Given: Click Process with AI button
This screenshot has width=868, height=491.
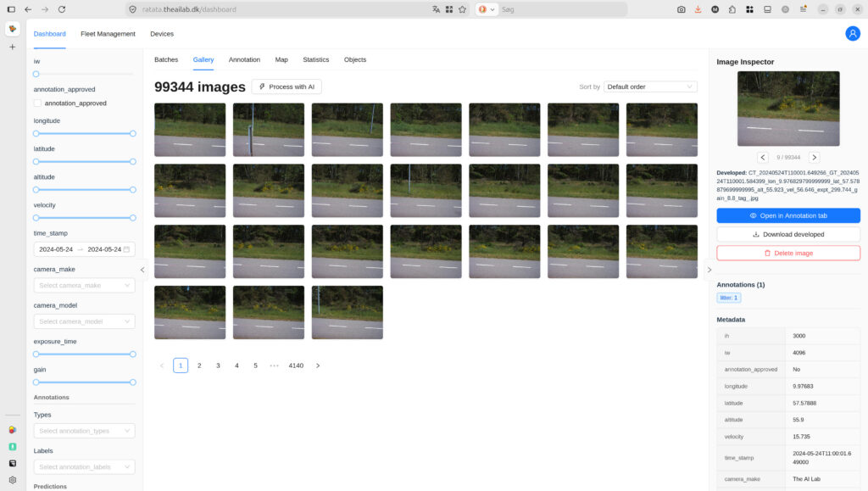Looking at the screenshot, I should 287,86.
